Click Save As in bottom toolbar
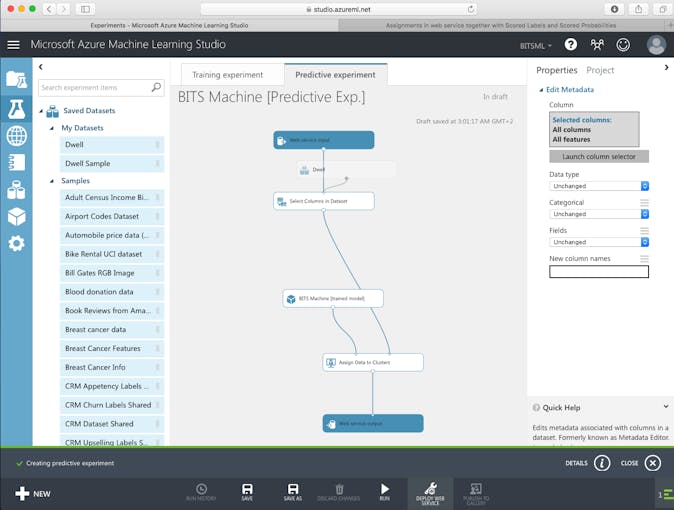674x510 pixels. coord(293,492)
